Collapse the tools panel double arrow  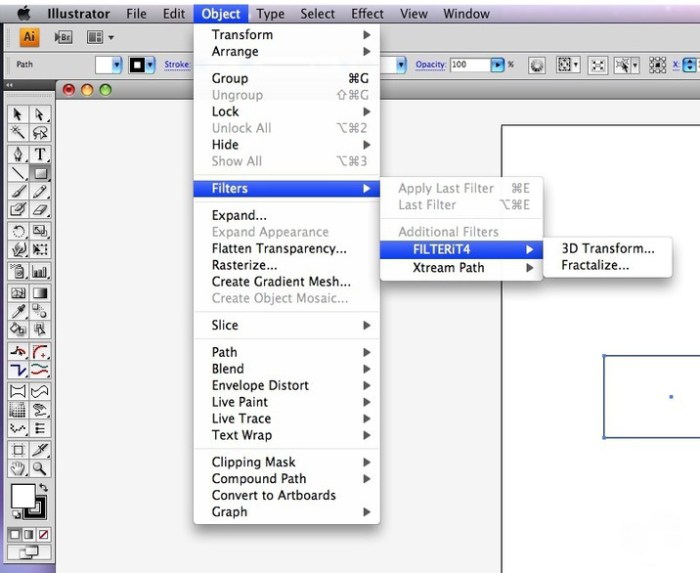pos(9,85)
